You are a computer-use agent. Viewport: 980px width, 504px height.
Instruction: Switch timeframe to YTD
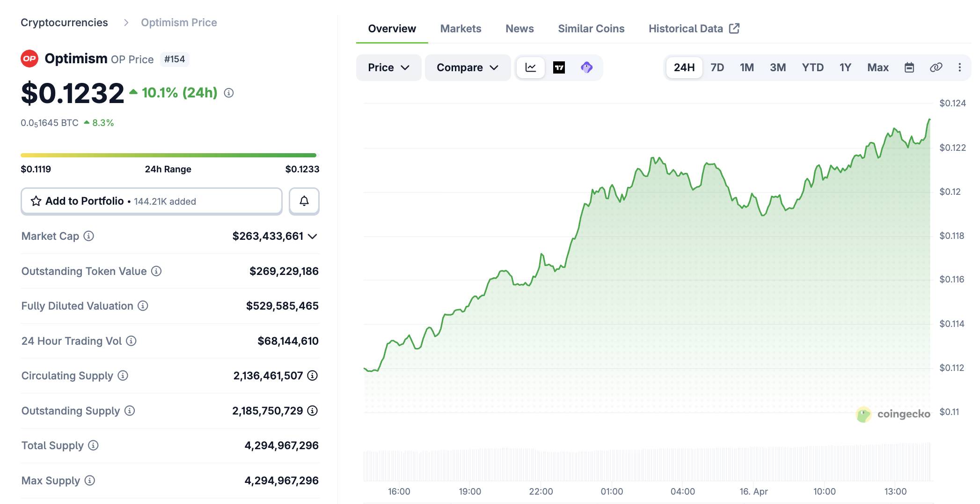pyautogui.click(x=813, y=67)
